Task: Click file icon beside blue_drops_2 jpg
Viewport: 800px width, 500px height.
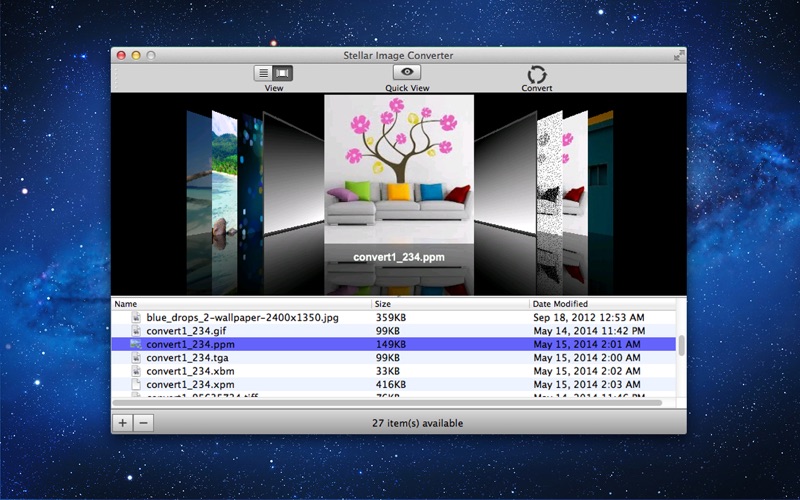Action: [136, 317]
